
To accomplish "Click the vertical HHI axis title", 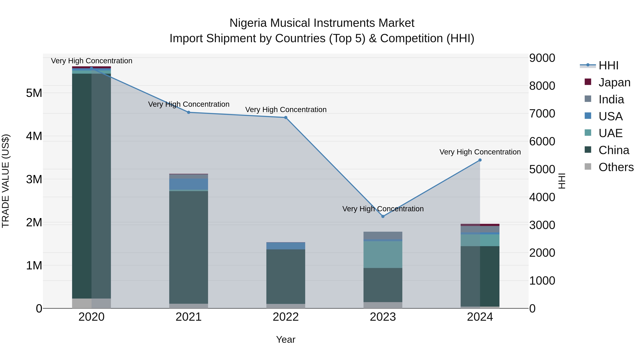I will pos(562,181).
